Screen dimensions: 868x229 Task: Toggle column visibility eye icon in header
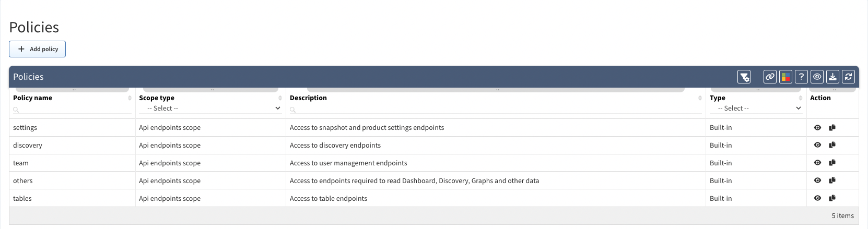[817, 77]
